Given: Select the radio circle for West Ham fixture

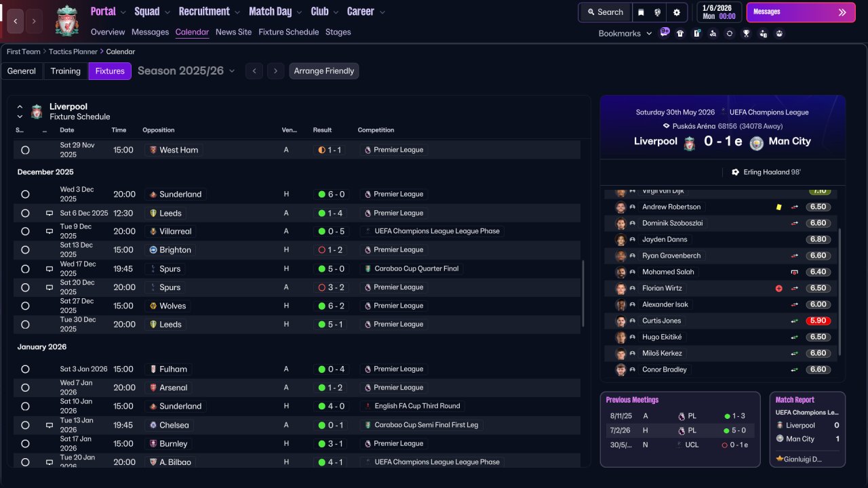Looking at the screenshot, I should 25,150.
